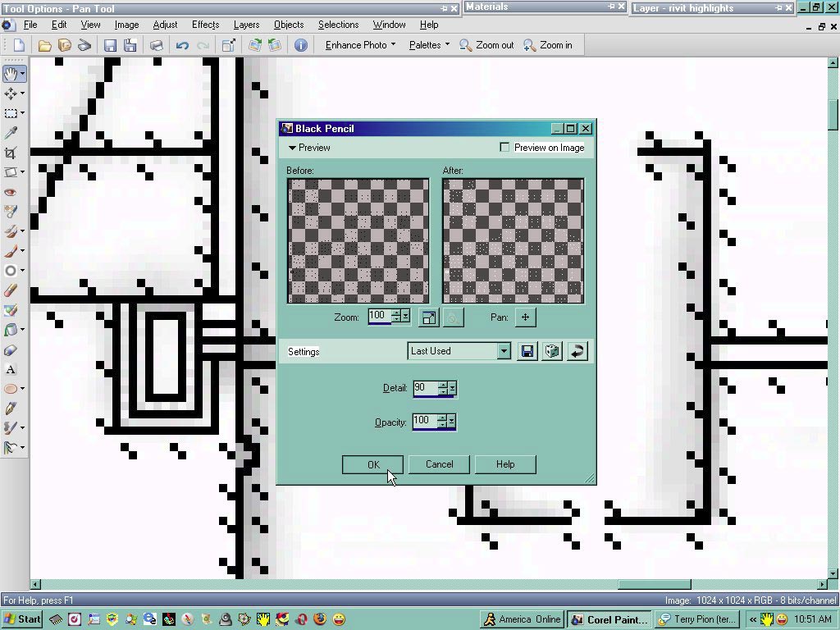Click the Reset to default arrow icon
The image size is (840, 630).
pyautogui.click(x=577, y=351)
